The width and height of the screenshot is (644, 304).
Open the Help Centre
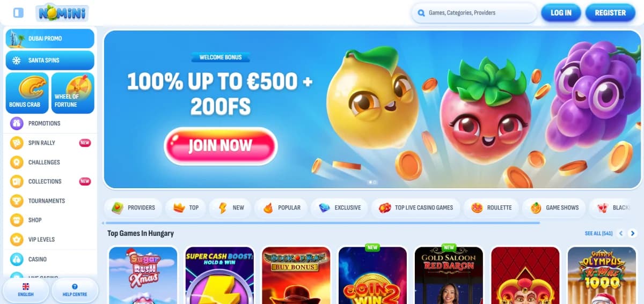click(75, 290)
